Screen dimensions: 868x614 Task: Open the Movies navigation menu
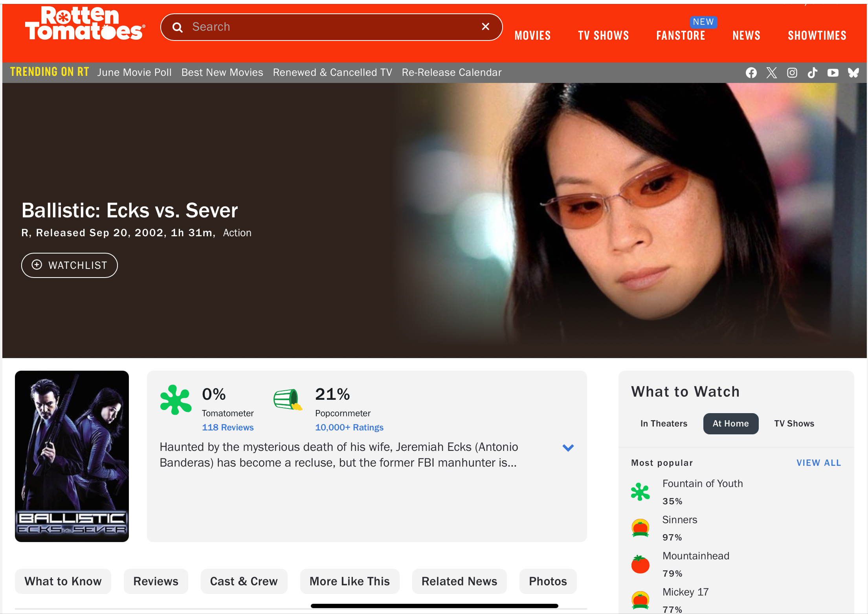pos(532,35)
